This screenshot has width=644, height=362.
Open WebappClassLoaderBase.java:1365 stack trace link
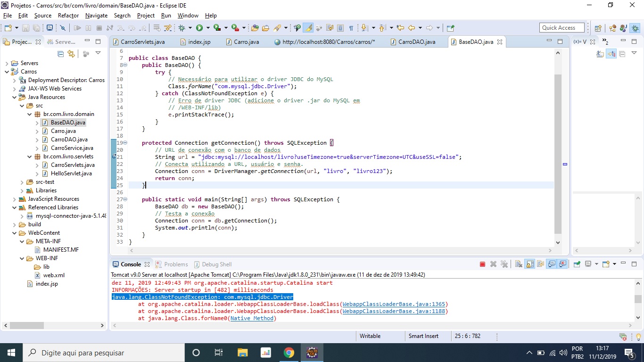pos(394,304)
